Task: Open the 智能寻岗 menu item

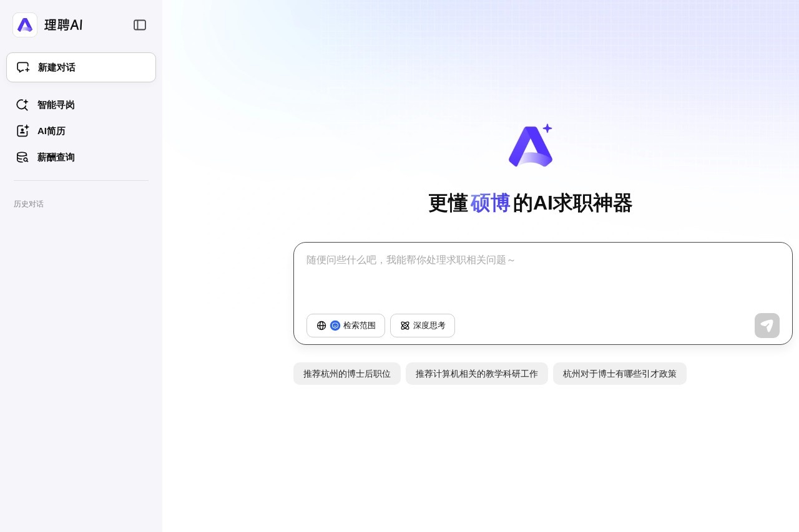Action: [x=56, y=105]
